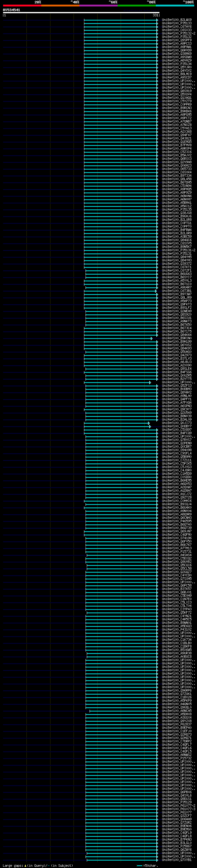The height and width of the screenshot is (868, 197).
Task: Click the =50char scale legend
Action: point(147,866)
